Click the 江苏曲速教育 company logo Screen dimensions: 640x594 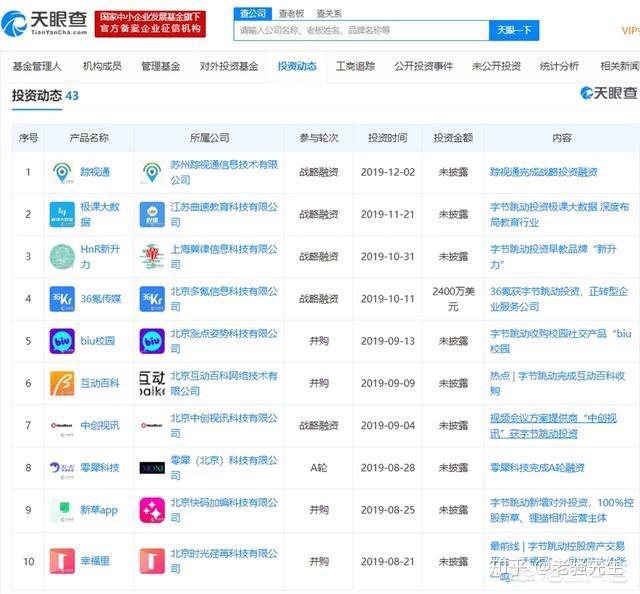click(152, 214)
